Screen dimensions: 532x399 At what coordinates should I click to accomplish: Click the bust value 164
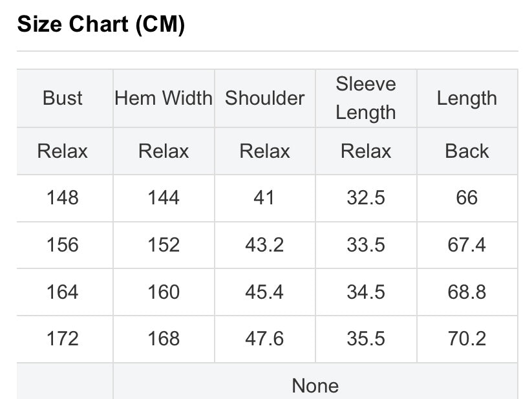tap(63, 292)
